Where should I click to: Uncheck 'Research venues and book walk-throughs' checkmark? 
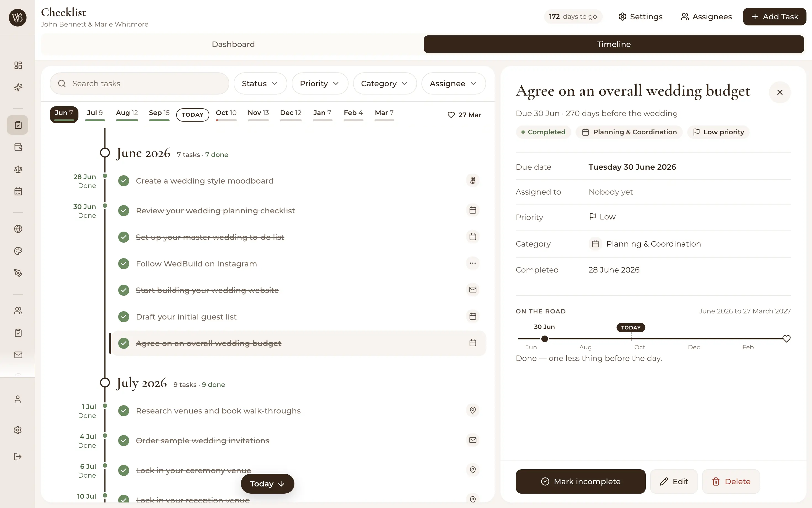coord(124,410)
